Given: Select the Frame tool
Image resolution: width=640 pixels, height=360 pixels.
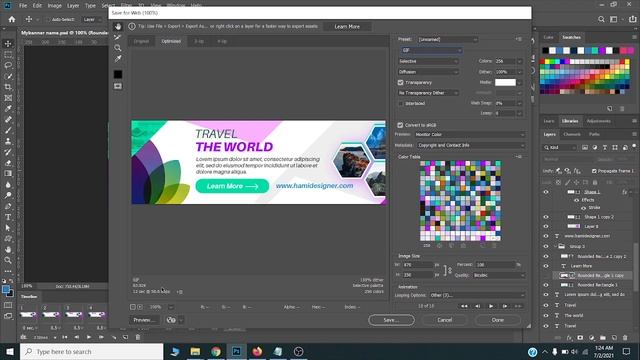Looking at the screenshot, I should click(8, 98).
